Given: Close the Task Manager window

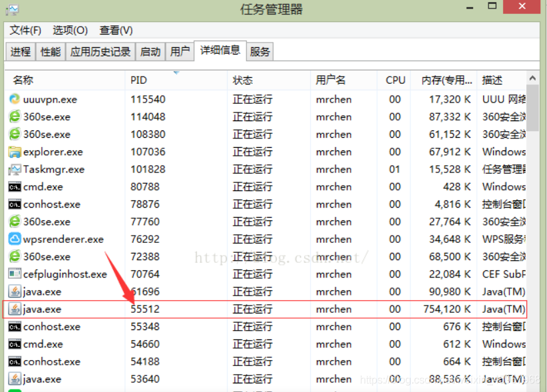Looking at the screenshot, I should (522, 6).
